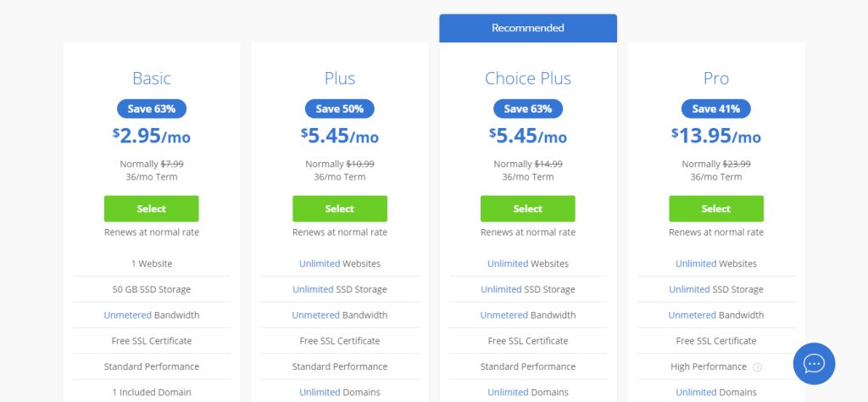Select the Choice Plus plan
868x402 pixels.
click(527, 209)
